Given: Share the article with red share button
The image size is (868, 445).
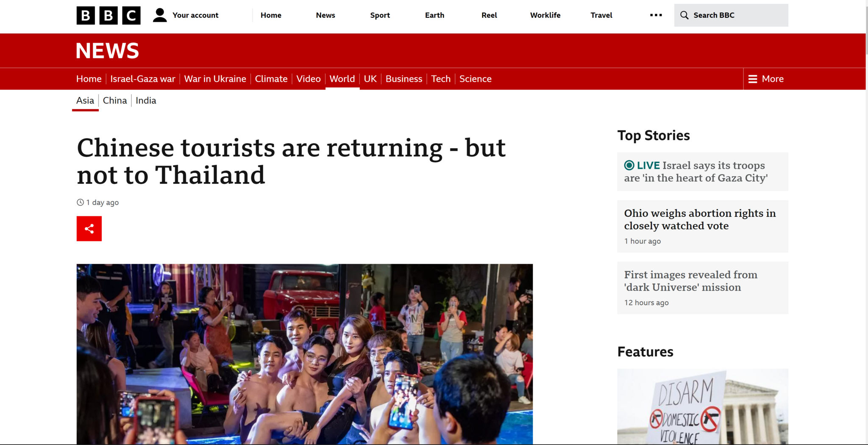Looking at the screenshot, I should pos(89,229).
